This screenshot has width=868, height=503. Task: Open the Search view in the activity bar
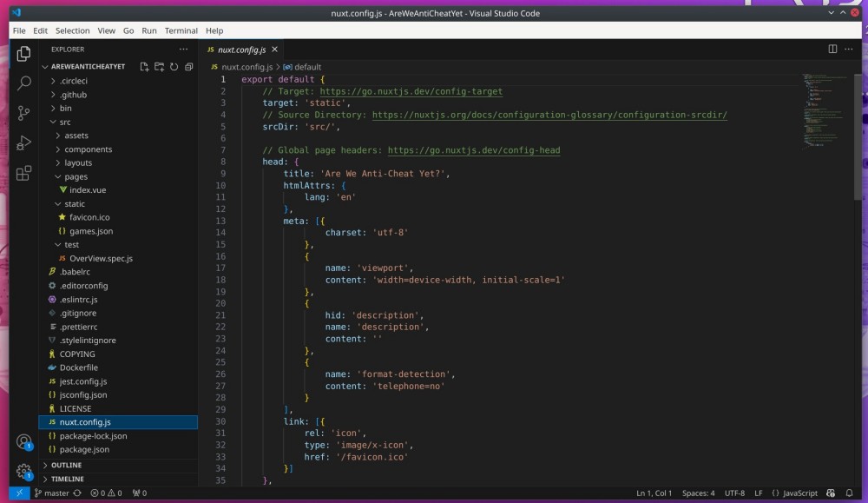23,84
